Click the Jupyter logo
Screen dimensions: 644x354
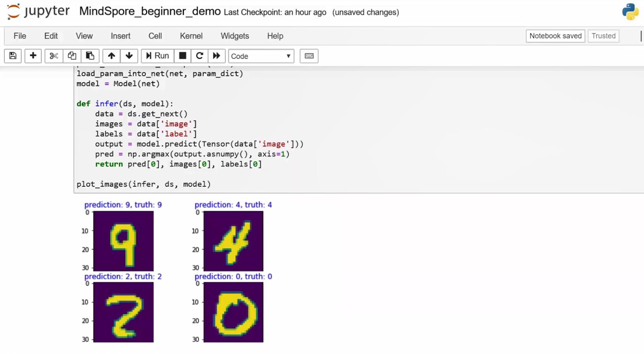38,11
